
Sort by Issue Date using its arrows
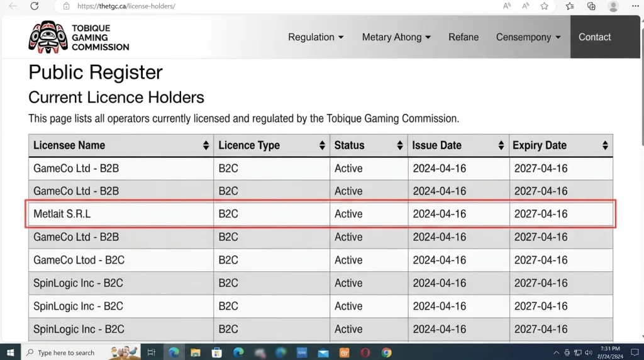[501, 145]
